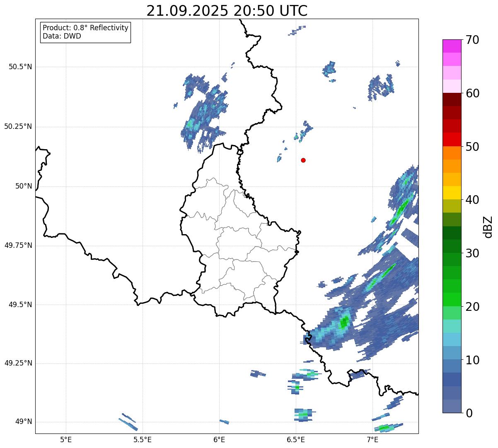Pick the bright green colorbar segment above 20
498x448 pixels.
pos(452,300)
